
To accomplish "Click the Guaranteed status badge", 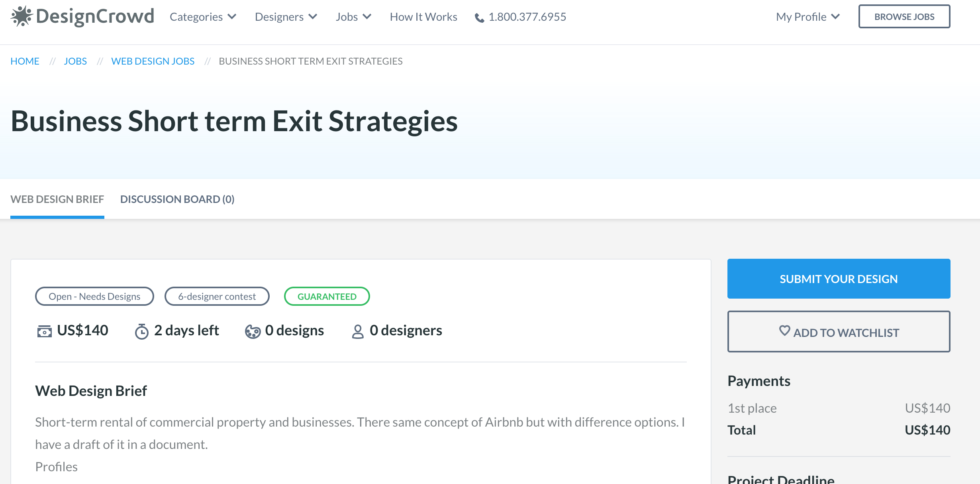I will (327, 297).
